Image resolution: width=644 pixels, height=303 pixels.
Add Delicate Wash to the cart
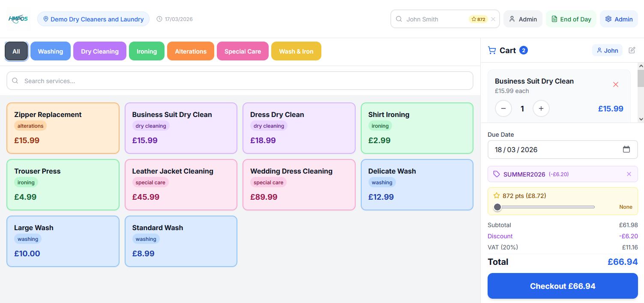coord(417,185)
